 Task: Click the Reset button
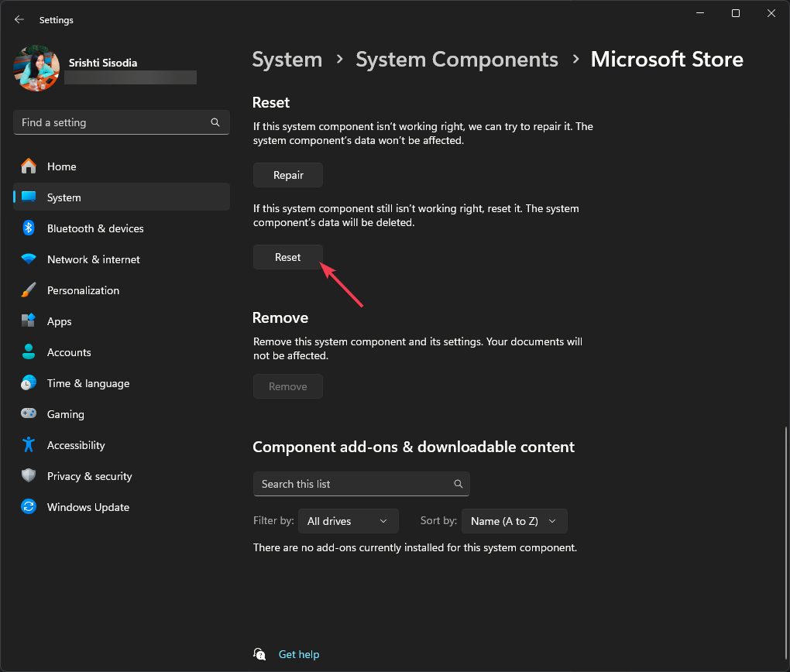click(x=287, y=257)
